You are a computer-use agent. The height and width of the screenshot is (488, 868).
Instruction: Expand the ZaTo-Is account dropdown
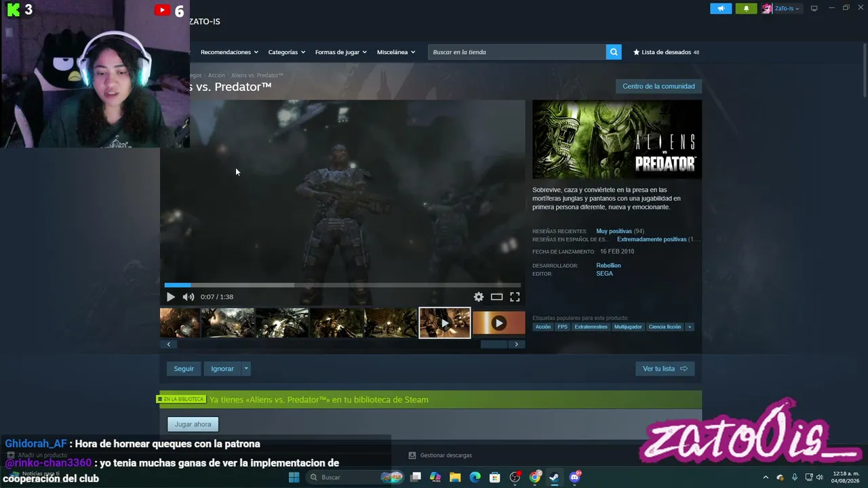tap(787, 8)
